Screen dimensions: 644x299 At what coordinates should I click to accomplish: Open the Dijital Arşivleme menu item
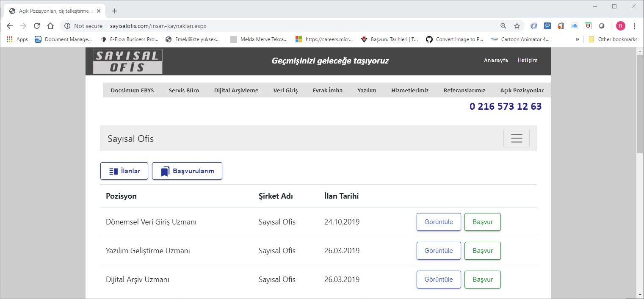coord(236,90)
